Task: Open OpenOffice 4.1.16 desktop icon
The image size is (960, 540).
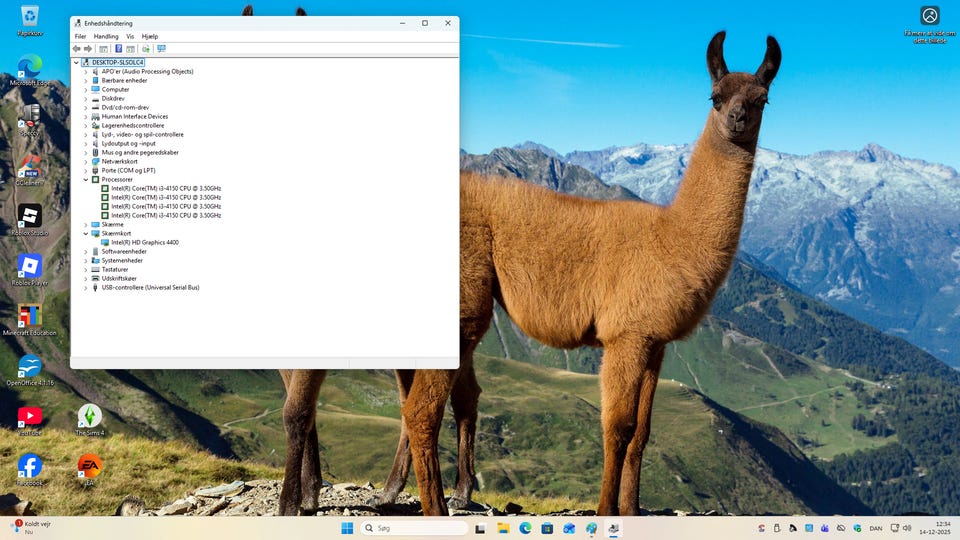Action: (29, 370)
